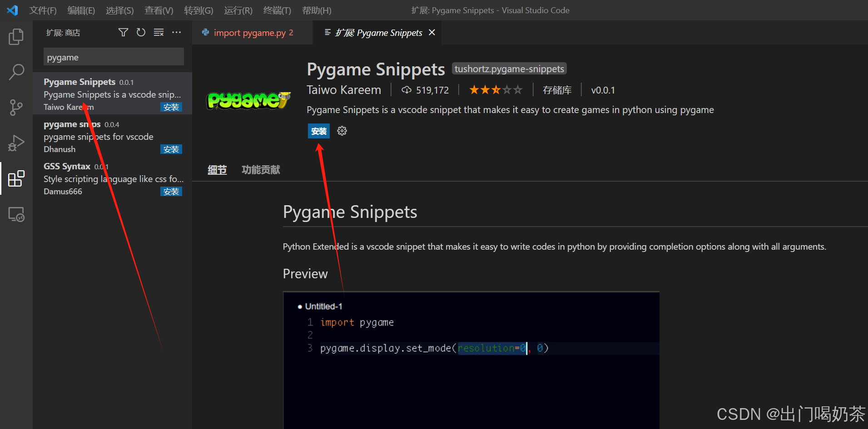
Task: Switch to the 功能贡献 tab
Action: [261, 170]
